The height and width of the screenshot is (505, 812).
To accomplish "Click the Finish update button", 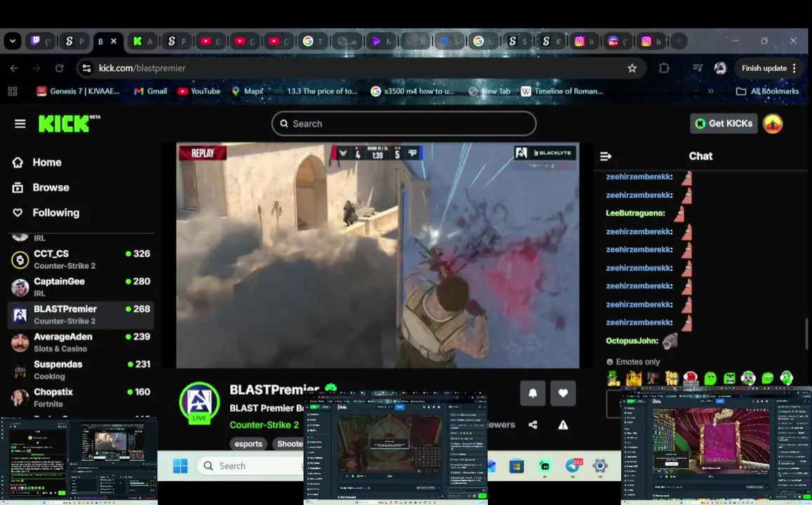I will (764, 68).
